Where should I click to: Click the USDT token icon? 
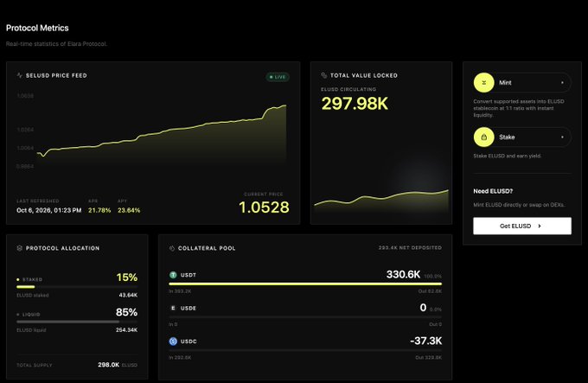click(173, 275)
